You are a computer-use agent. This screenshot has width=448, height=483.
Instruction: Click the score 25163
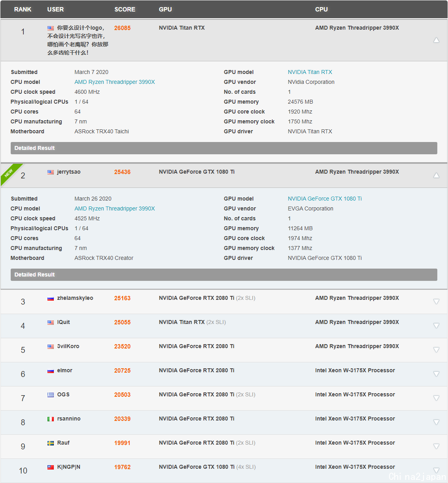(x=122, y=298)
